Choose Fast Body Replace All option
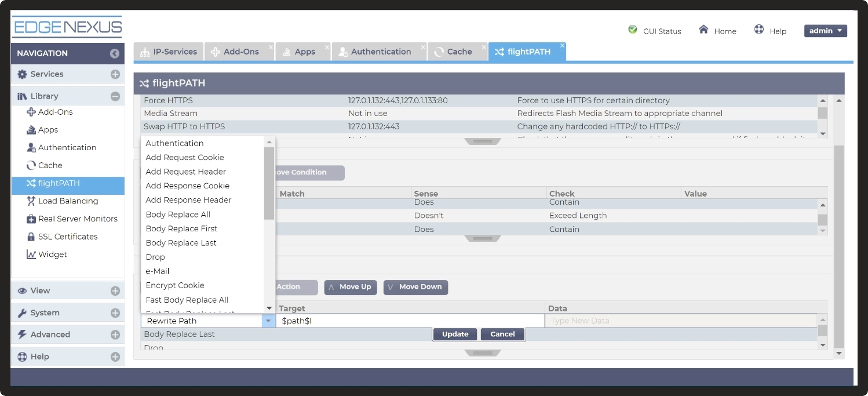 (x=202, y=300)
